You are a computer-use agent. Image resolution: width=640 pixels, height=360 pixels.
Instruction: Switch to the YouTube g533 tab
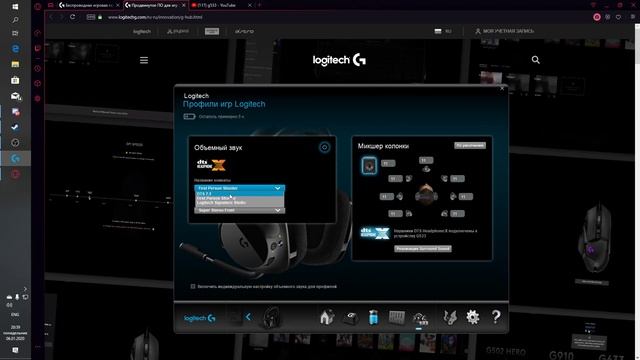coord(220,5)
